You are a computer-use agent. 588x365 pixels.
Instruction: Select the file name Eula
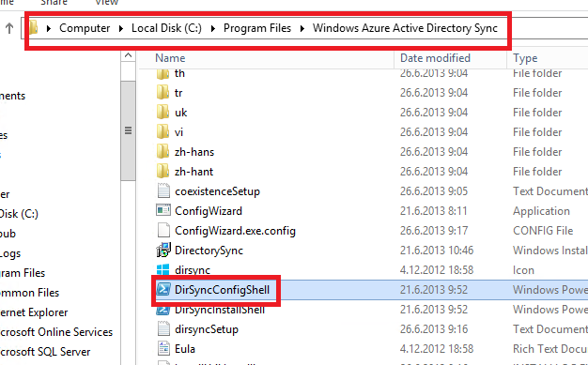(x=185, y=348)
